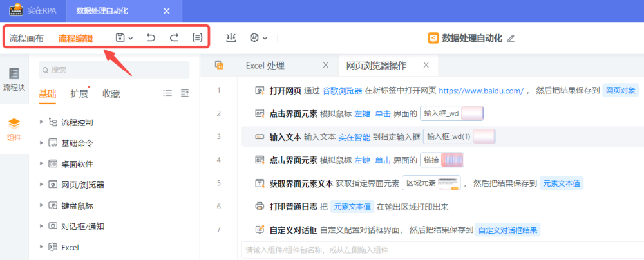The width and height of the screenshot is (644, 260).
Task: Click the undo arrow icon
Action: pos(151,38)
